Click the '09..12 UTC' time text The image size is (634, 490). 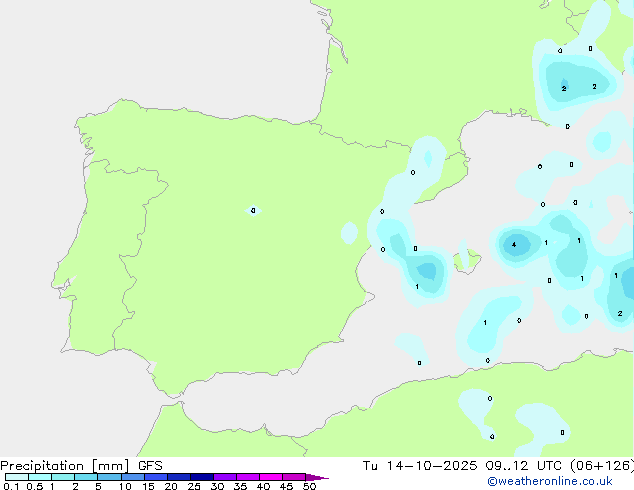(x=523, y=466)
